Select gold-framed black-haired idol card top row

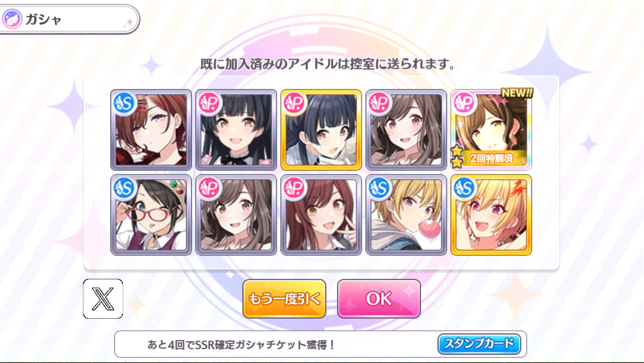coord(321,130)
